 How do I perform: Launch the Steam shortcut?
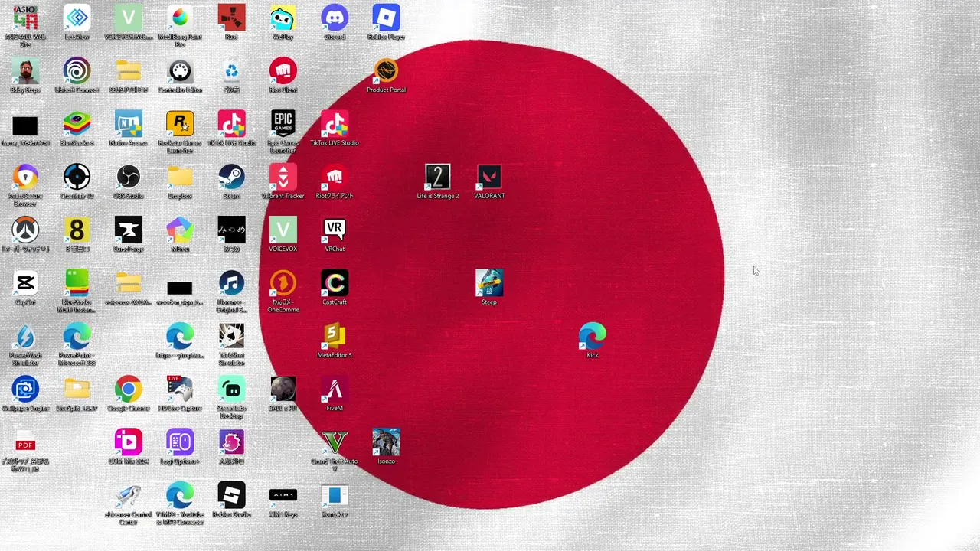[x=231, y=177]
